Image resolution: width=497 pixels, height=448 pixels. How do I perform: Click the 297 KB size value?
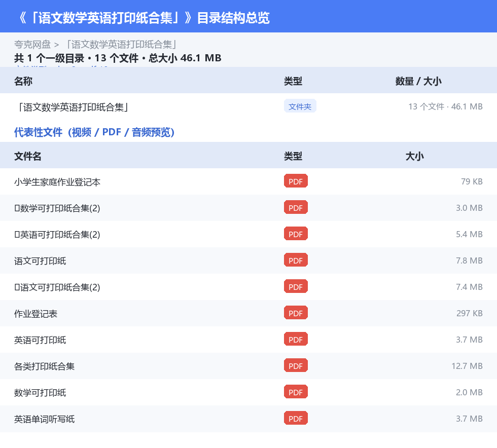coord(470,313)
